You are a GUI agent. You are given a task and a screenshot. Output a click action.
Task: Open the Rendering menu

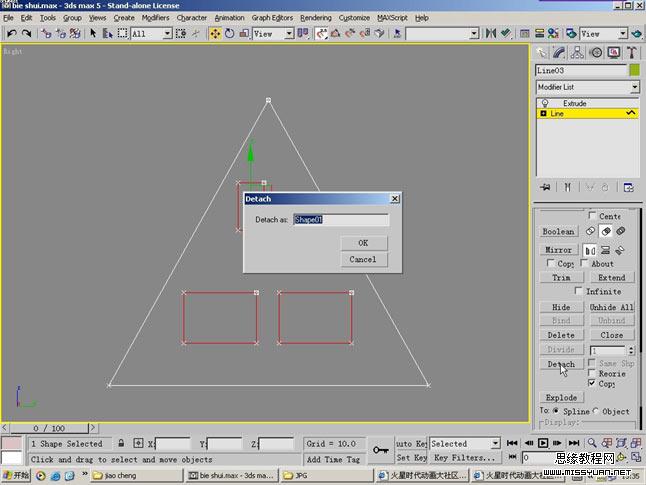click(x=316, y=18)
